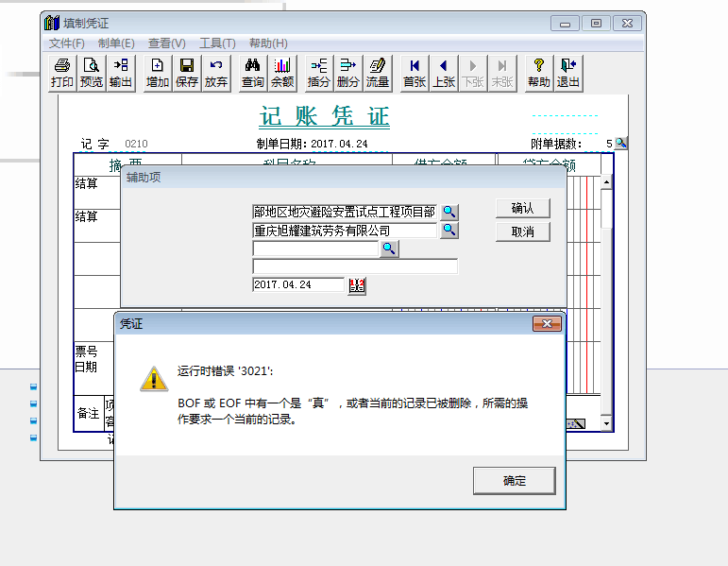Open the 制单(E) menu
Viewport: 728px width, 566px height.
pos(116,43)
